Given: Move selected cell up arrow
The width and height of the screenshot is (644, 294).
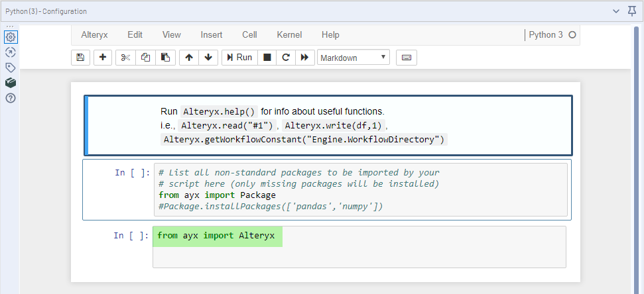Looking at the screenshot, I should pyautogui.click(x=189, y=58).
